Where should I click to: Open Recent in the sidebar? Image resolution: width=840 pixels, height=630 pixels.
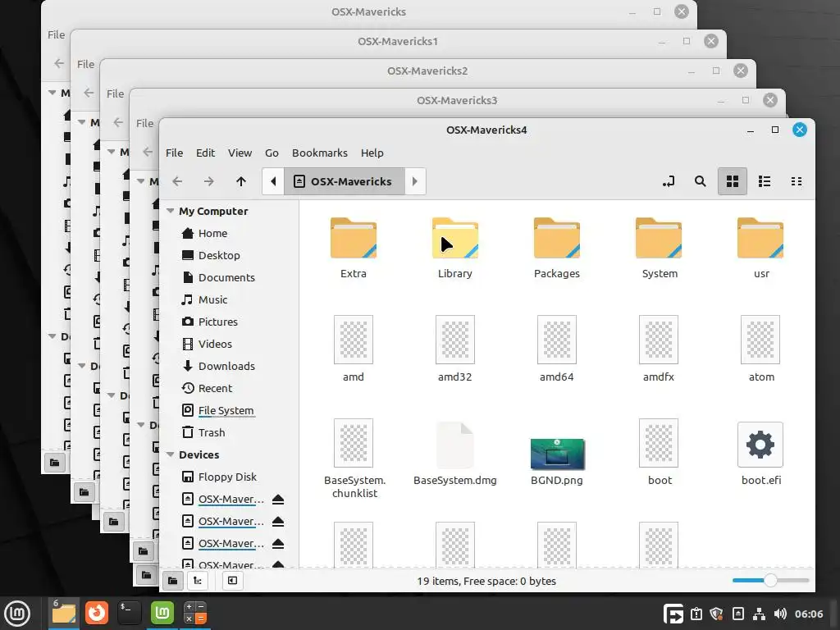point(215,388)
